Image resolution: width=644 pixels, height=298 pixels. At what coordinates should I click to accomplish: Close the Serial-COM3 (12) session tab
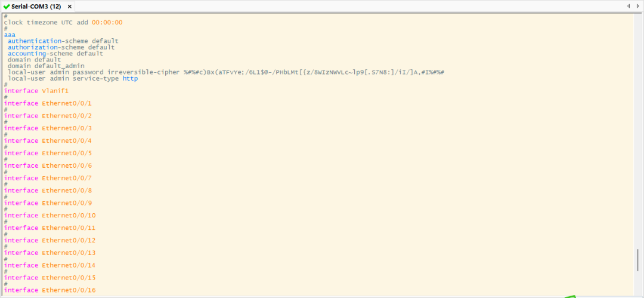[x=69, y=6]
